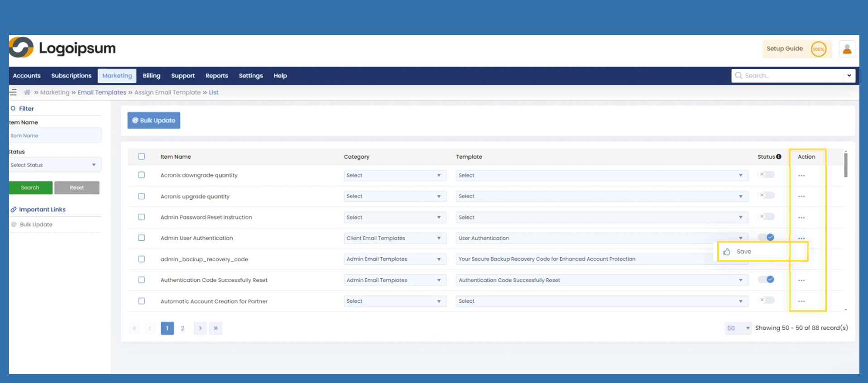Open Template dropdown for Admin Password Reset Instruction
The image size is (868, 383).
[601, 218]
